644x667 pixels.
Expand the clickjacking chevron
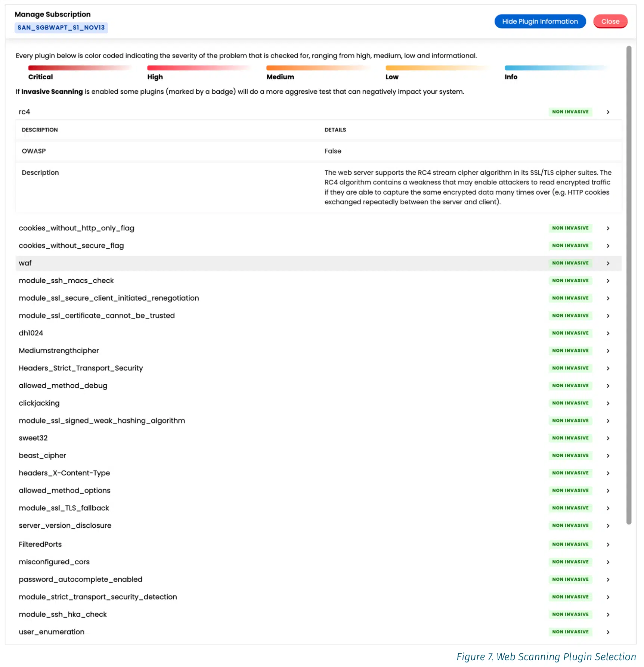[x=608, y=403]
